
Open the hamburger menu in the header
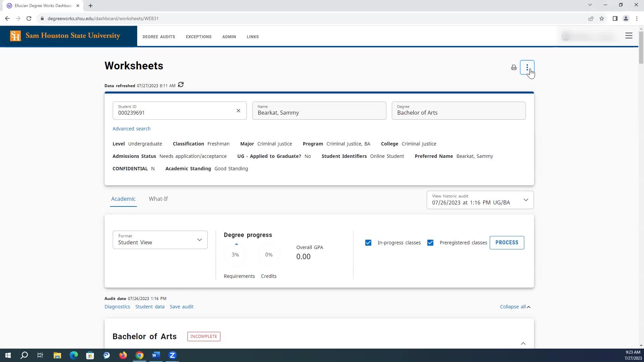coord(629,36)
